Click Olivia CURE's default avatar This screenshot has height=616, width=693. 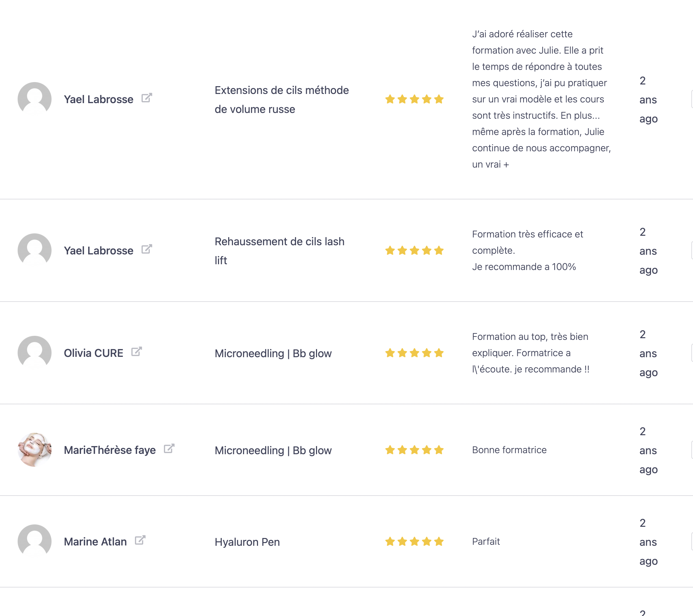(x=35, y=353)
